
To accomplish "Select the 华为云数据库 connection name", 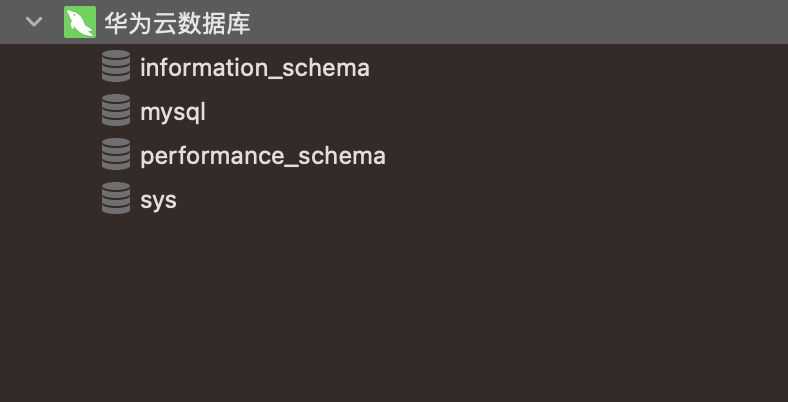I will [x=177, y=22].
